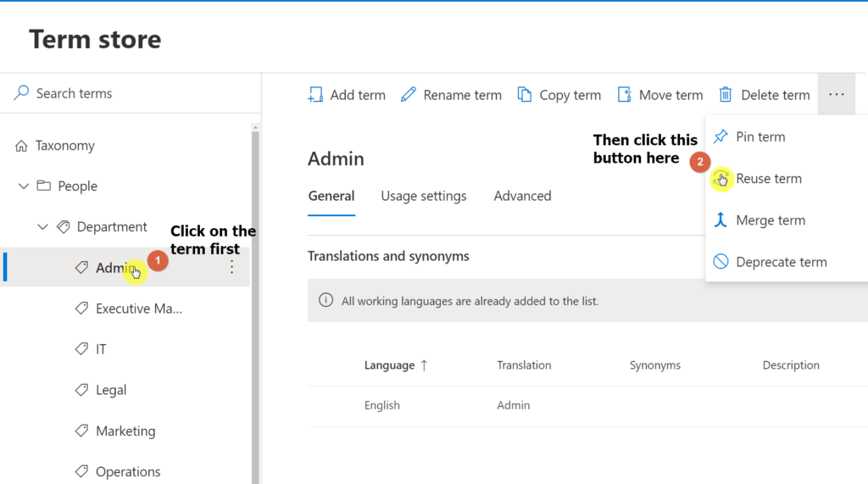Image resolution: width=868 pixels, height=484 pixels.
Task: Click the Taxonomy home icon
Action: (21, 146)
